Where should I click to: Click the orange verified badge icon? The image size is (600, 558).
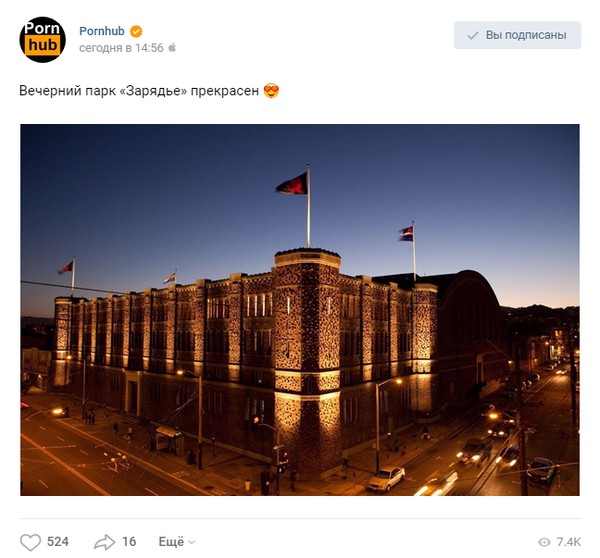[x=136, y=31]
